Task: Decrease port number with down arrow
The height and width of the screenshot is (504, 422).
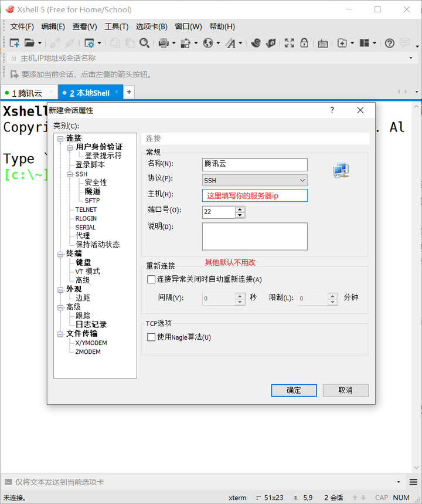Action: click(x=240, y=215)
